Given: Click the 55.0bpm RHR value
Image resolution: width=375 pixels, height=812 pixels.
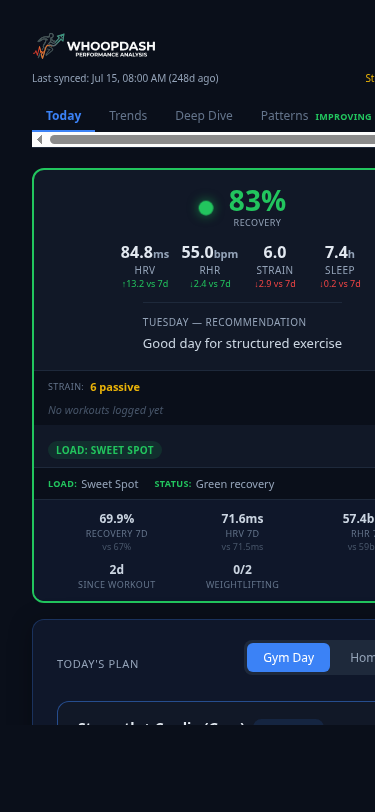Looking at the screenshot, I should click(x=210, y=253).
